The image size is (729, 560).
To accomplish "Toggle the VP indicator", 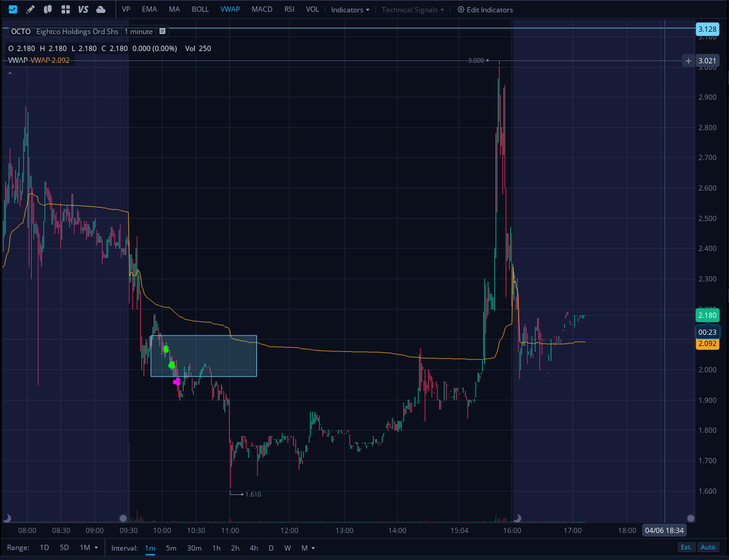I will pyautogui.click(x=126, y=10).
